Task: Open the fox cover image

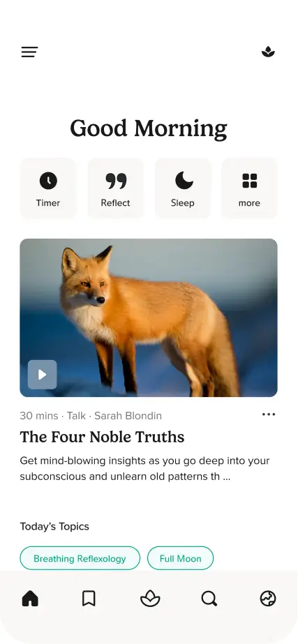Action: (x=149, y=317)
